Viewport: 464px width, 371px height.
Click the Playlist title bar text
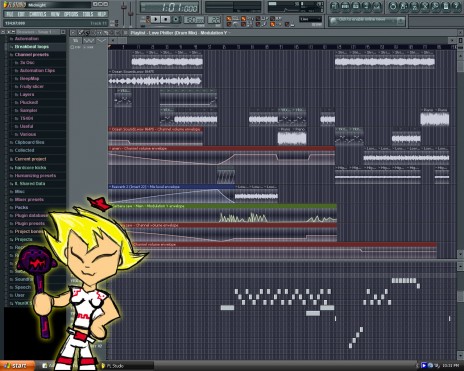[179, 33]
